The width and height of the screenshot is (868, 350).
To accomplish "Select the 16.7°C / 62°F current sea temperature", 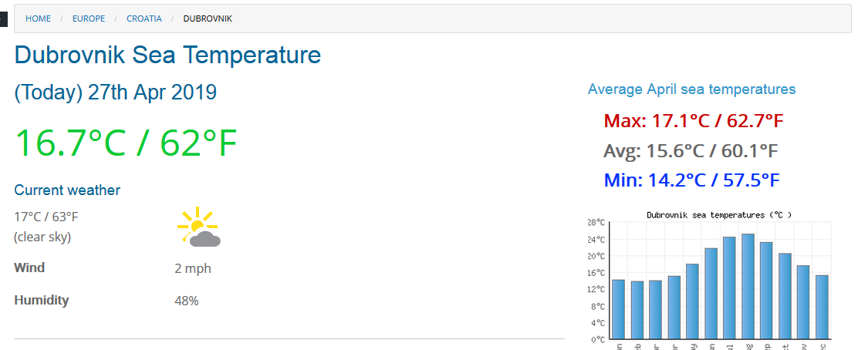I will [x=126, y=143].
